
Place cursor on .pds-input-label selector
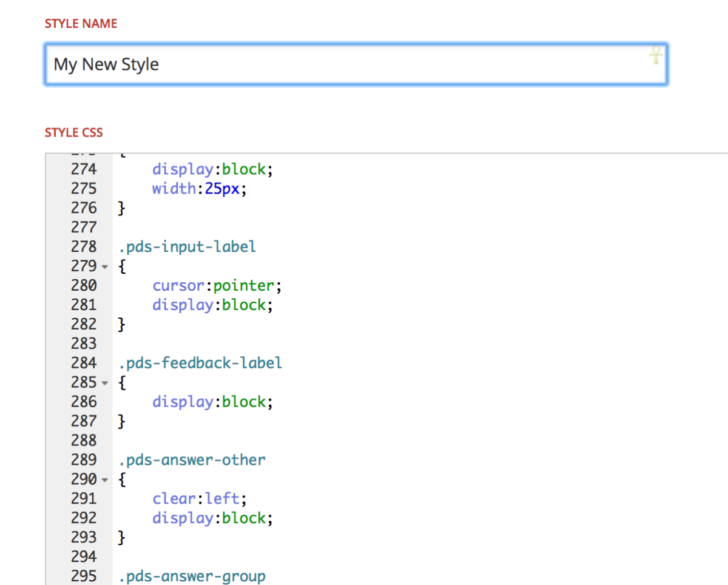(x=187, y=247)
